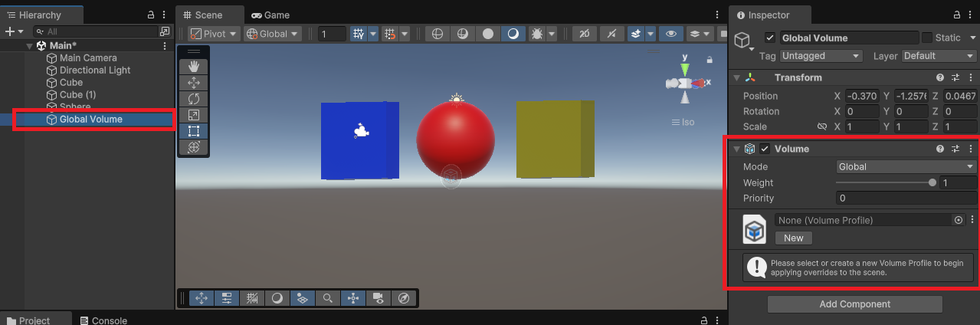This screenshot has width=980, height=325.
Task: Toggle the Grid and Snap overlay button
Action: (x=252, y=298)
